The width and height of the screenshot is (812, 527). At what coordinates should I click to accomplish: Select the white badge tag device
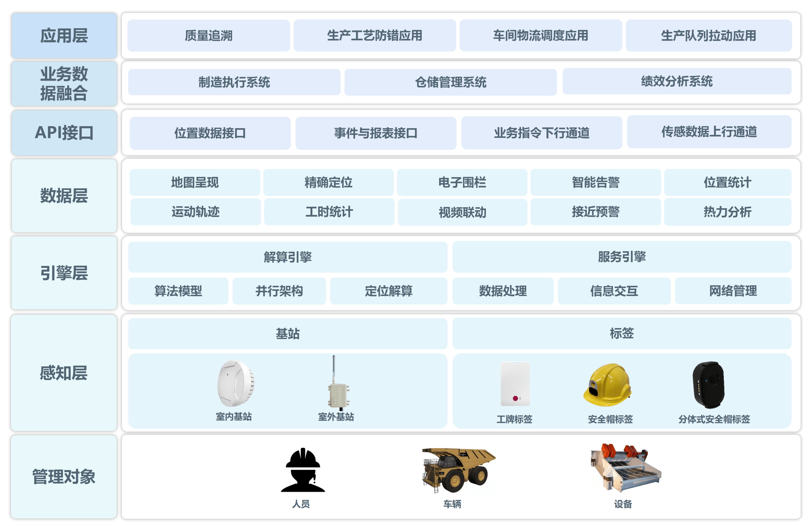(x=515, y=383)
